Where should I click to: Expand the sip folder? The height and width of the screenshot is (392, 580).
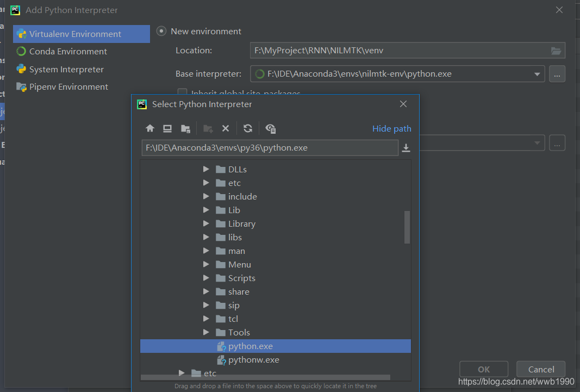pos(206,305)
